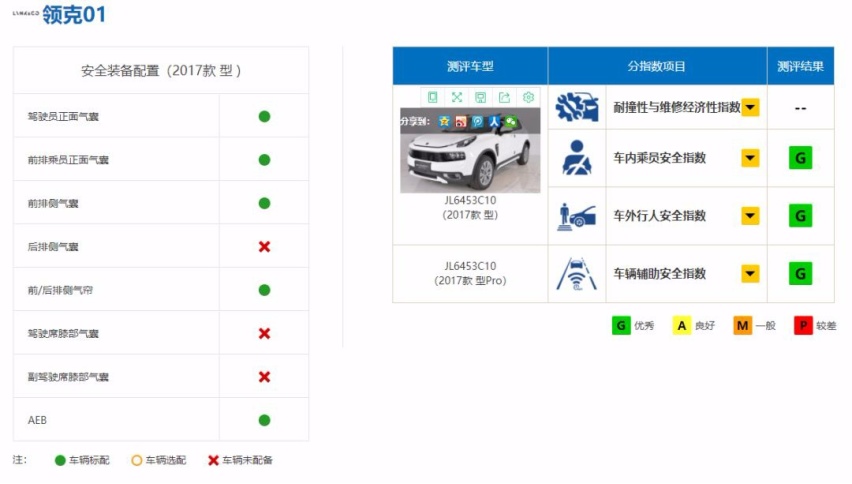Click the 安全装备配置（2017款 型） heading
The width and height of the screenshot is (852, 484).
pyautogui.click(x=161, y=71)
